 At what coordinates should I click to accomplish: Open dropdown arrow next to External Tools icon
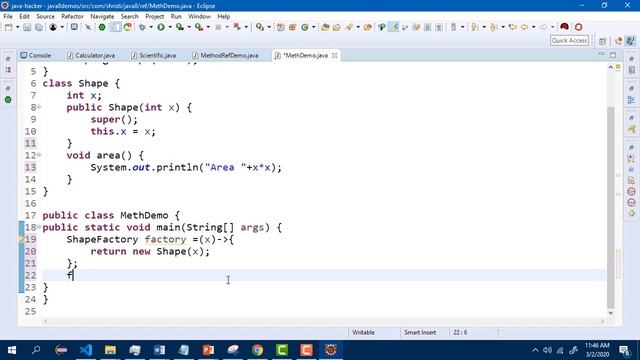coord(208,27)
